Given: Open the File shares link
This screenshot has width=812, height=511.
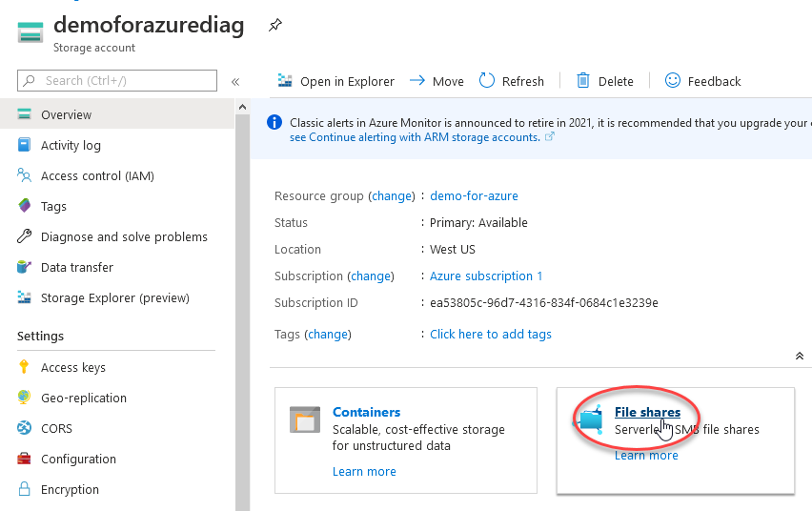Looking at the screenshot, I should click(647, 412).
